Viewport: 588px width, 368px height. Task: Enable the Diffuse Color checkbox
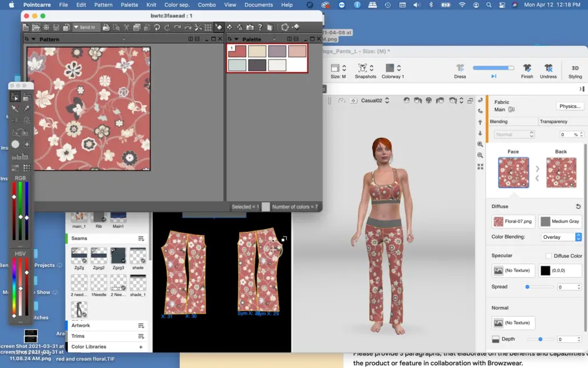[549, 256]
